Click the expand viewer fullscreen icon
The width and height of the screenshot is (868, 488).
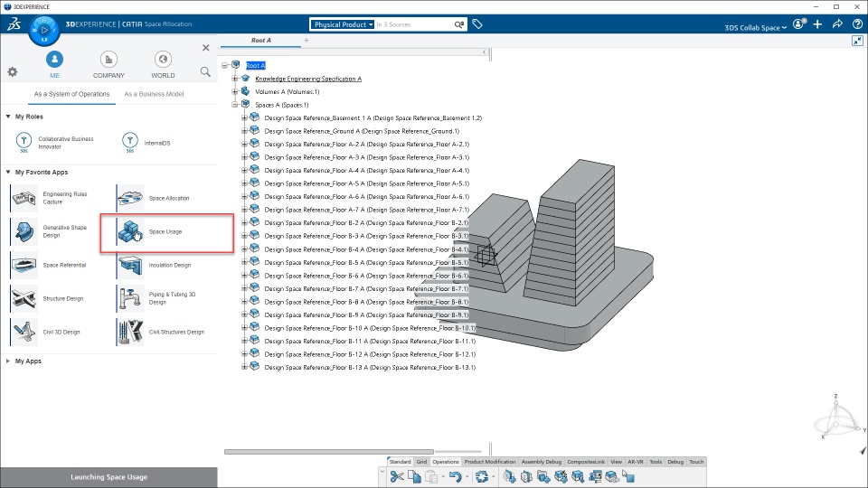(x=857, y=41)
